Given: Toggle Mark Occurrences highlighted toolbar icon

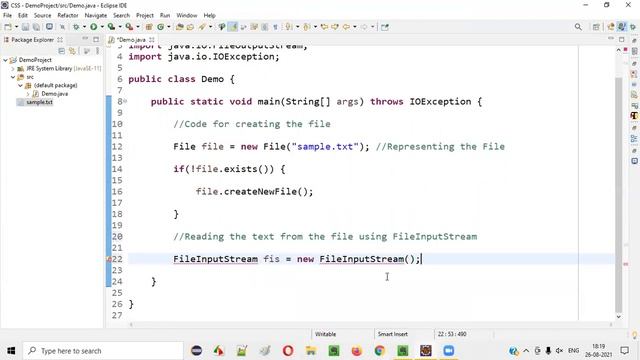Looking at the screenshot, I should (233, 27).
